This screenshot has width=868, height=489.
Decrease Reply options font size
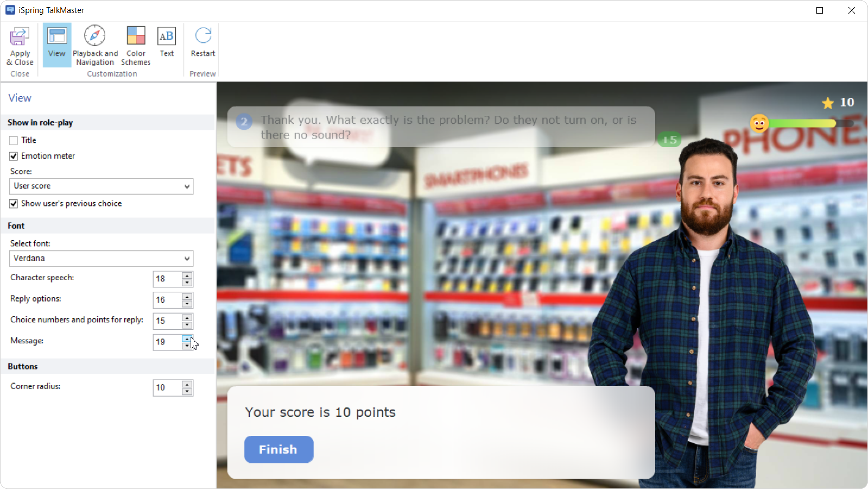point(187,304)
